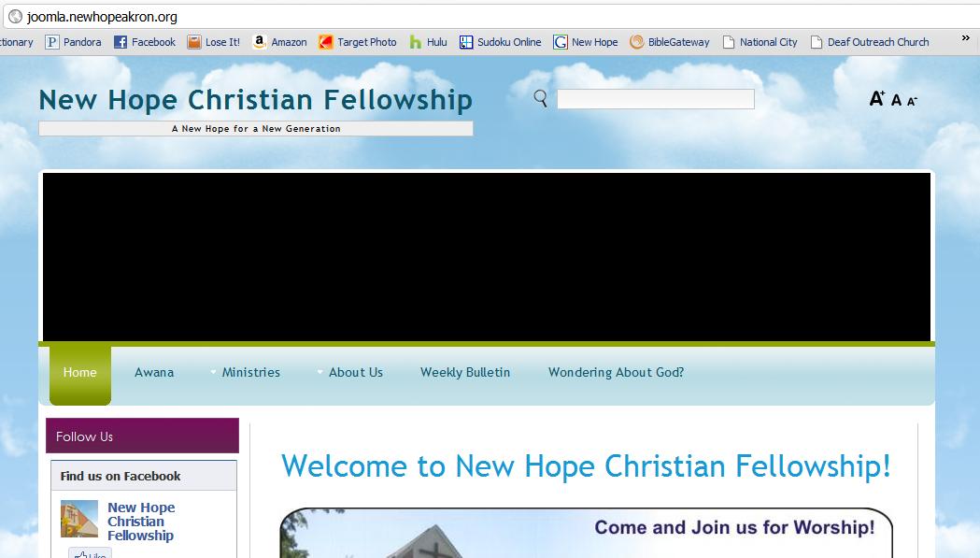Decrease the page font size with A-
This screenshot has width=980, height=558.
(x=912, y=101)
